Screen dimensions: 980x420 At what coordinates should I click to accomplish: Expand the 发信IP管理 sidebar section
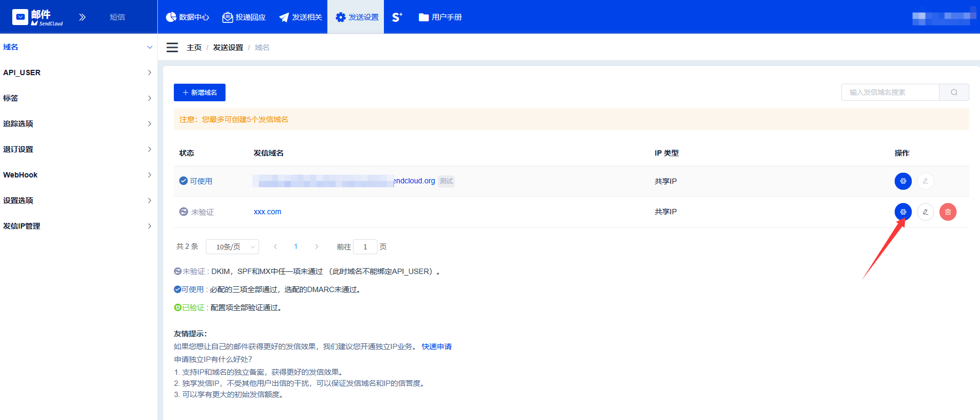click(78, 226)
